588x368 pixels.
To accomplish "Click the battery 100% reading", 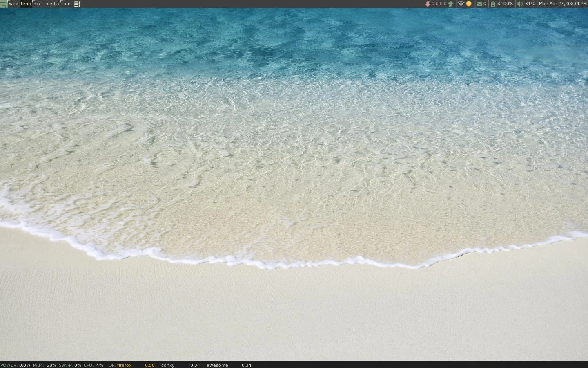I will (x=505, y=4).
